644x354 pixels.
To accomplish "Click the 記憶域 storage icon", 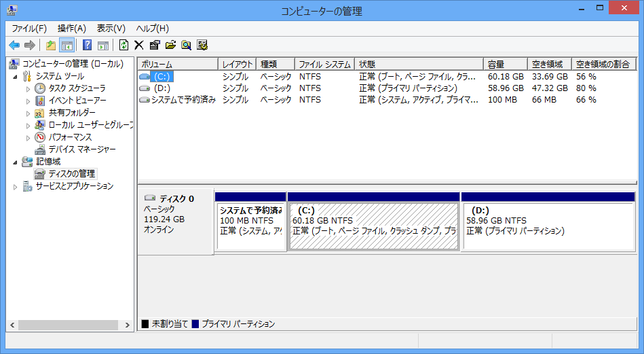I will tap(27, 162).
